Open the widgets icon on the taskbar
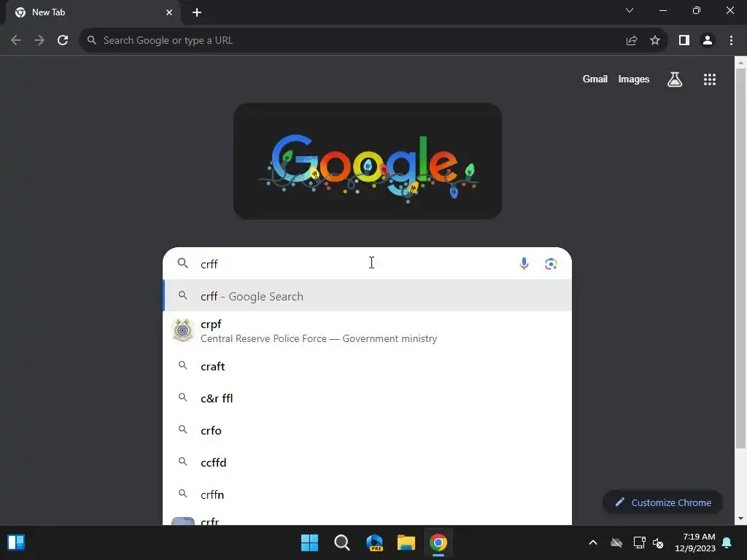This screenshot has width=747, height=560. coord(16,542)
